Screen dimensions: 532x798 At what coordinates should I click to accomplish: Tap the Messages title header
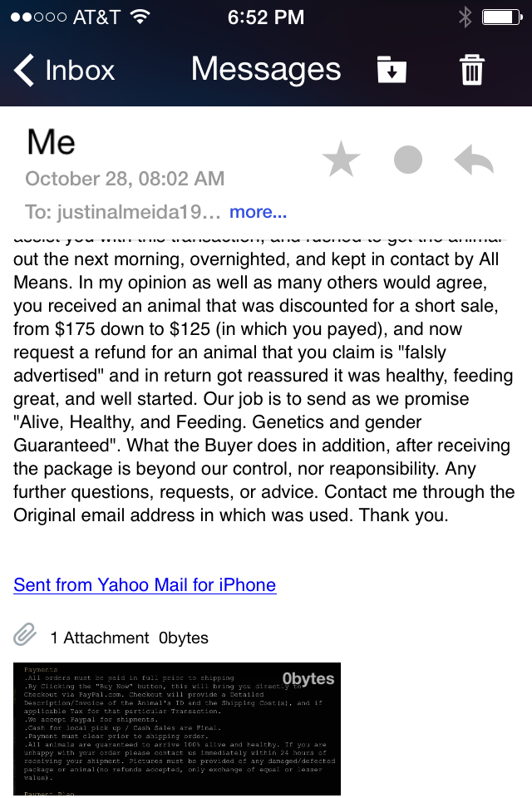pyautogui.click(x=266, y=69)
